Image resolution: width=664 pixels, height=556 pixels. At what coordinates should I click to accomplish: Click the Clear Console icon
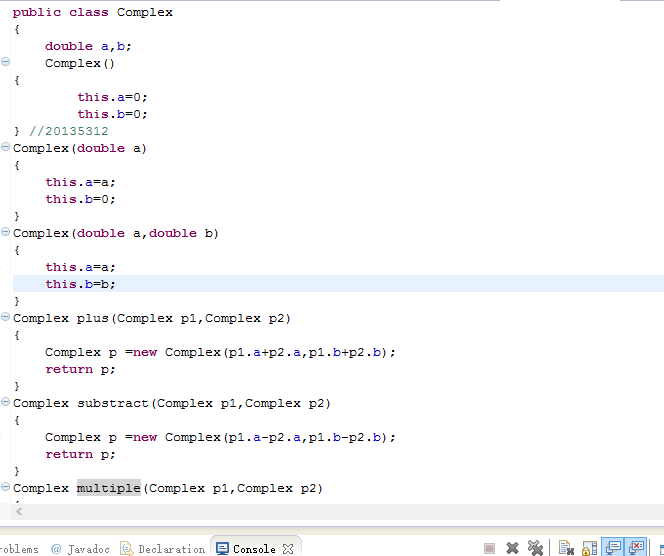[566, 548]
